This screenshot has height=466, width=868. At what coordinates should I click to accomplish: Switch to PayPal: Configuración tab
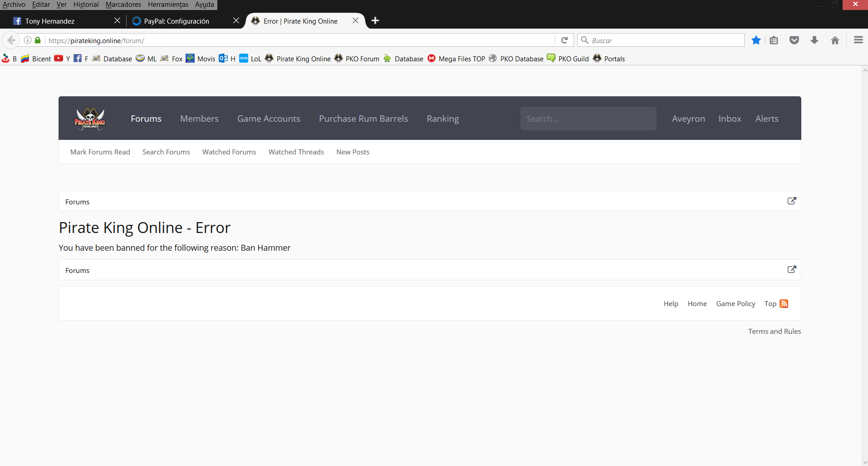(177, 21)
